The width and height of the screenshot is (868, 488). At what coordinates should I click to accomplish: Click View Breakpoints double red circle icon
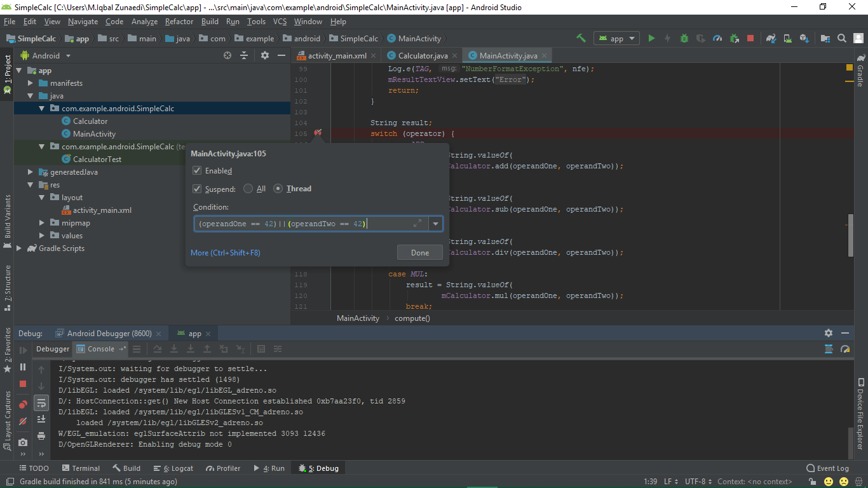point(23,404)
